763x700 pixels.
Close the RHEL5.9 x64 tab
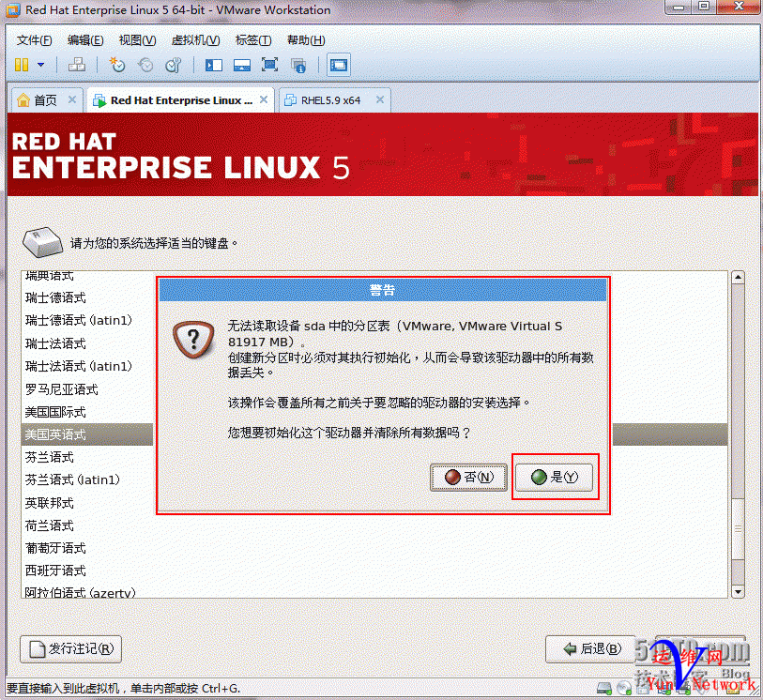click(380, 99)
